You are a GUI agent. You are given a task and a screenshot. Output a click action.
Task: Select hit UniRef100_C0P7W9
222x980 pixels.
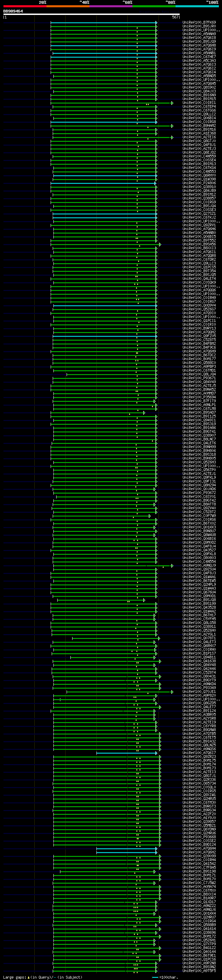199,516
